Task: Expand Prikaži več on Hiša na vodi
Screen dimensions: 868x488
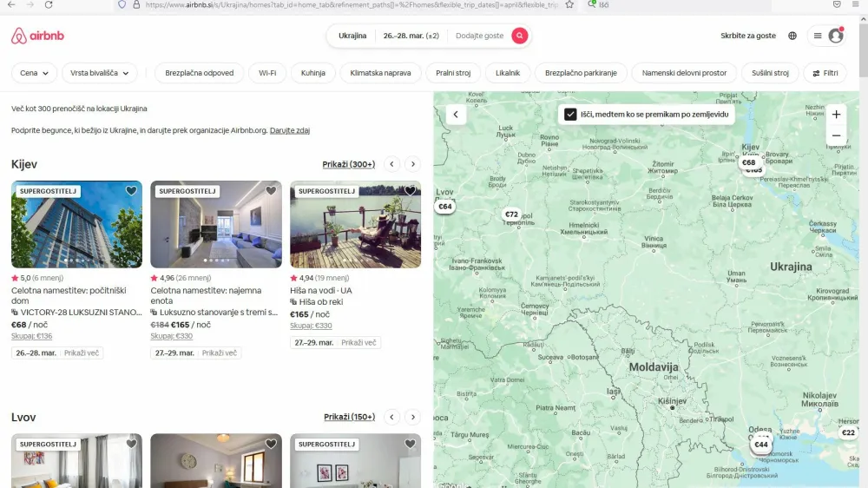Action: click(x=358, y=342)
